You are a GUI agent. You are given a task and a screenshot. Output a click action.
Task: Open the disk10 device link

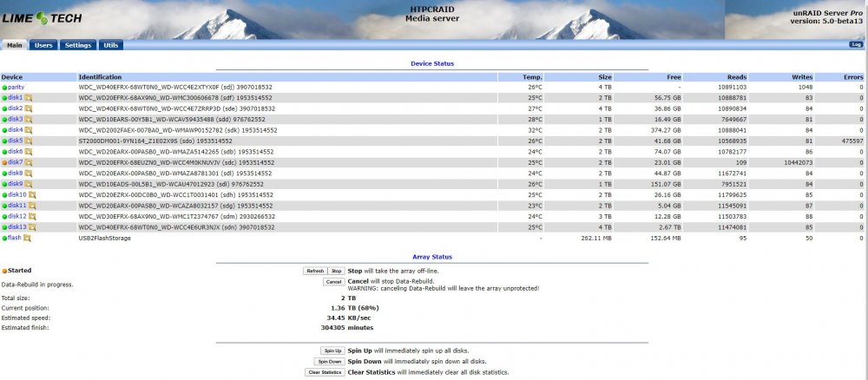point(17,195)
